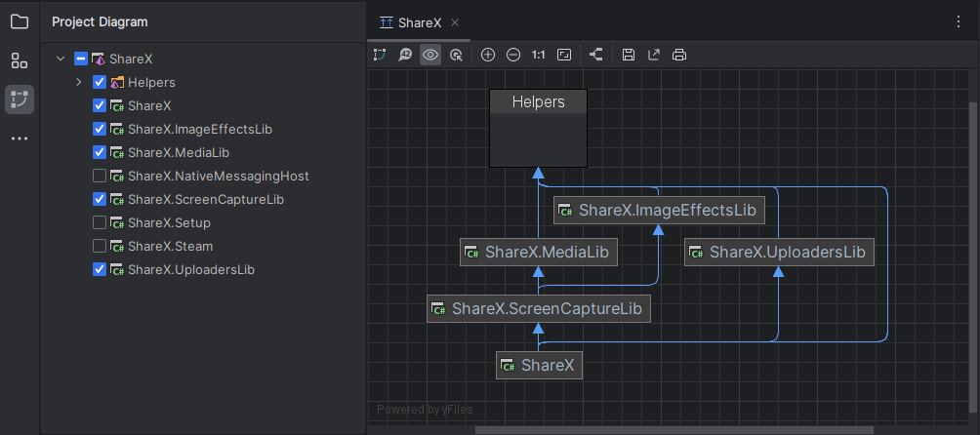Click the zoom in plus icon
The image size is (980, 435).
(488, 55)
